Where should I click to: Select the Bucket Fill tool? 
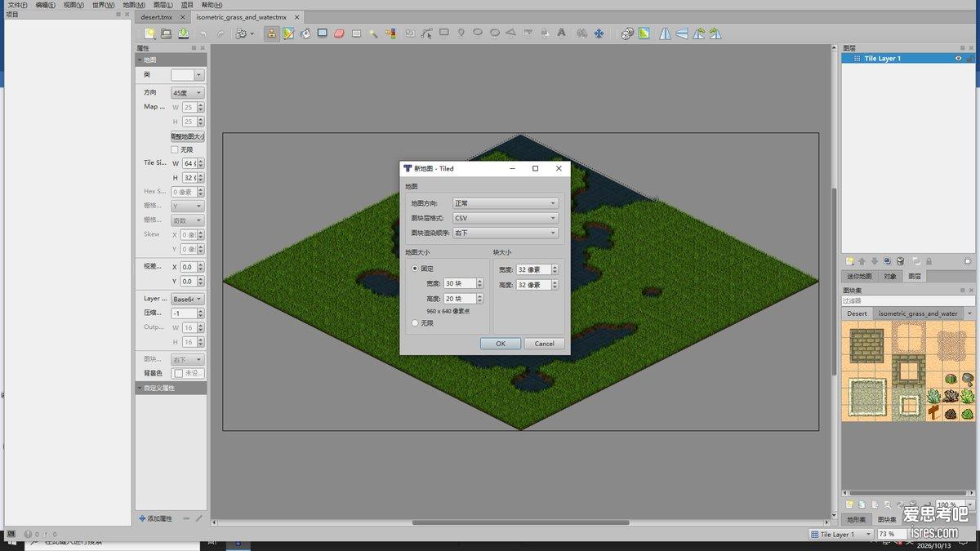[305, 33]
